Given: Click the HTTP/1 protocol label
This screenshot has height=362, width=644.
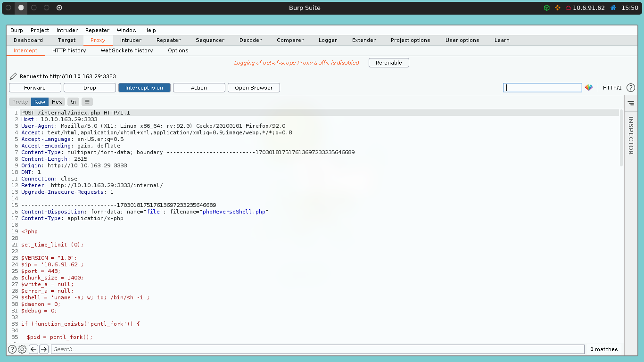Looking at the screenshot, I should 612,88.
